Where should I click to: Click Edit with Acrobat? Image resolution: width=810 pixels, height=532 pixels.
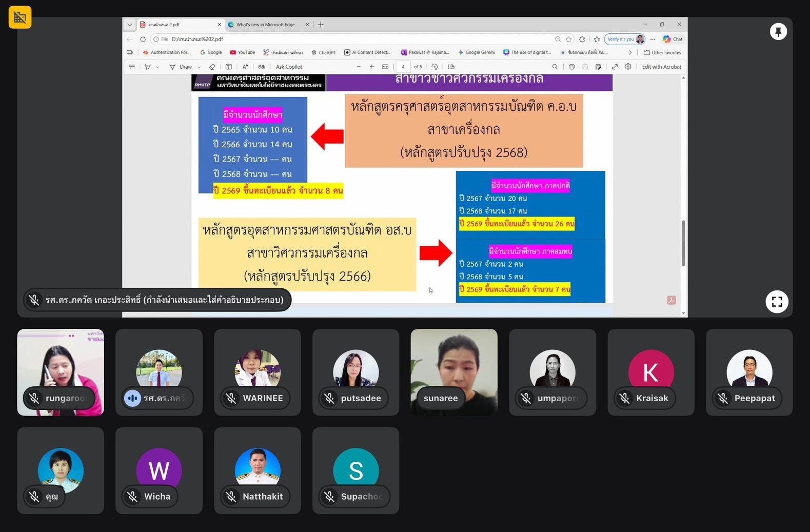pos(661,67)
